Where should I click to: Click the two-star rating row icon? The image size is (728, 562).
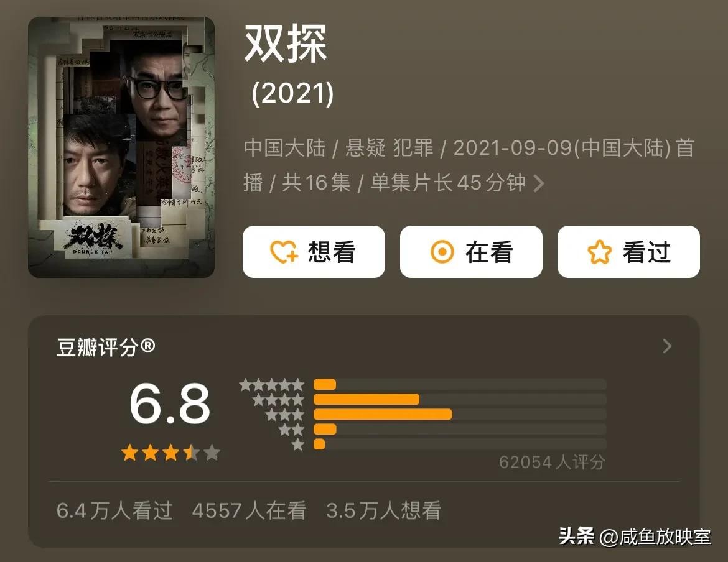pos(292,430)
